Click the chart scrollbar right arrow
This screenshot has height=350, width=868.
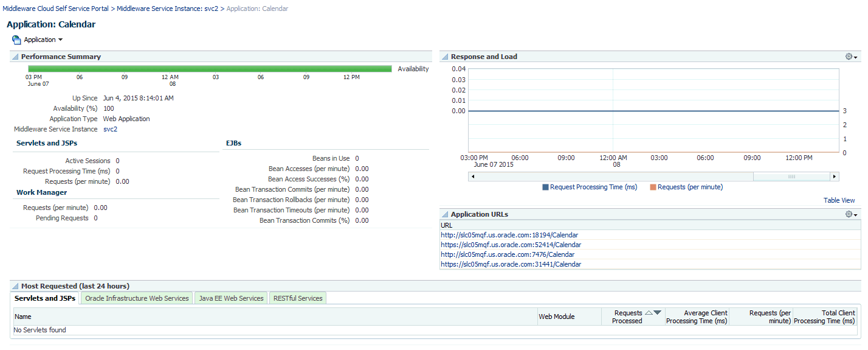835,177
